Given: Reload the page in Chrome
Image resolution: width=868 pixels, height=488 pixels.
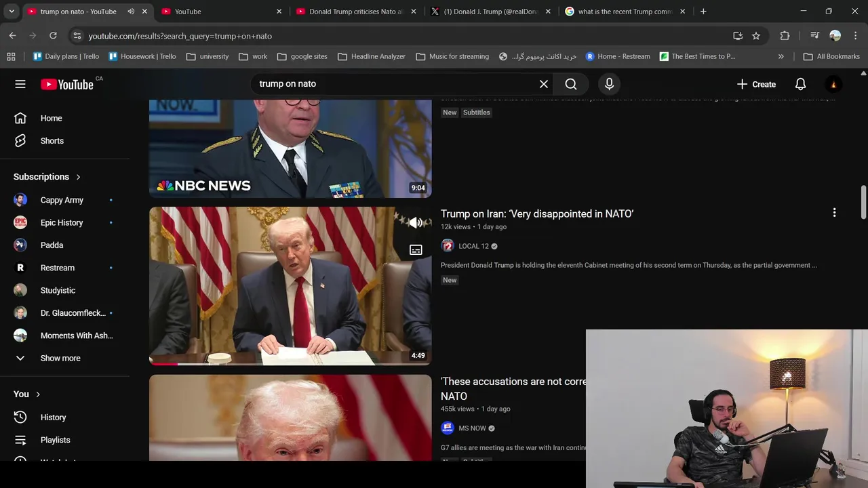Looking at the screenshot, I should pos(53,35).
